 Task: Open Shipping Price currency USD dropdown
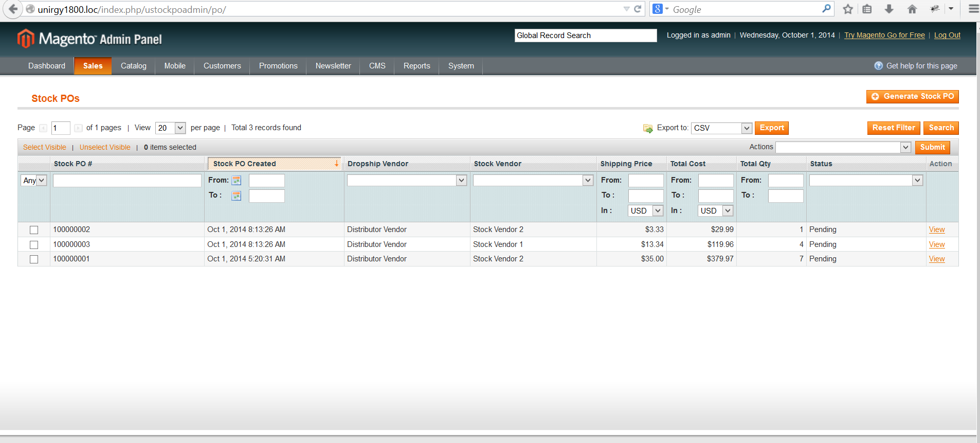pos(646,211)
